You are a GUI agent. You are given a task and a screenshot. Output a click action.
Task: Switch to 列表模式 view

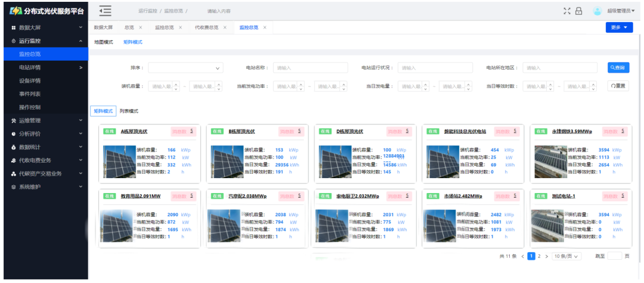click(x=129, y=111)
